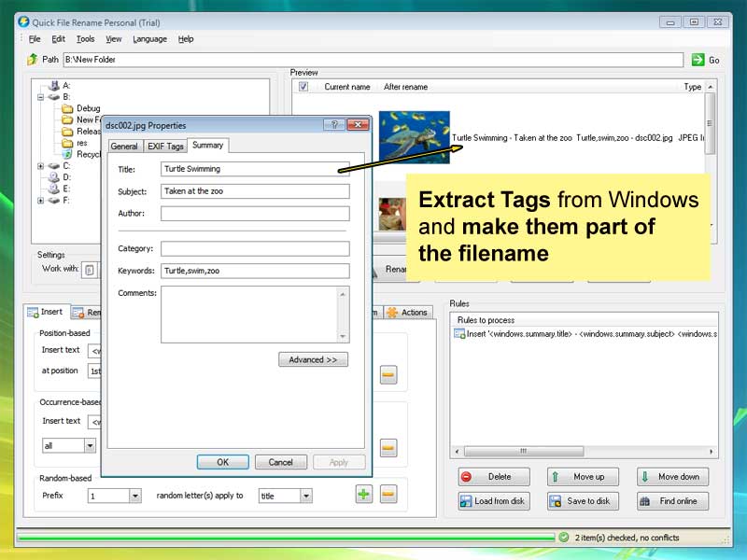Click the Delete rule button
The width and height of the screenshot is (747, 560).
point(493,477)
